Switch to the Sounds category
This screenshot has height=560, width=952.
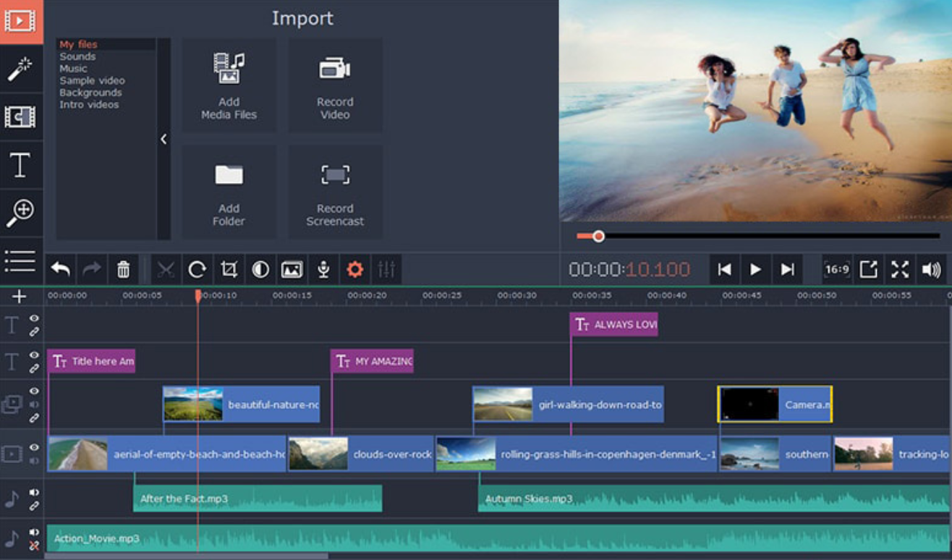pos(77,56)
